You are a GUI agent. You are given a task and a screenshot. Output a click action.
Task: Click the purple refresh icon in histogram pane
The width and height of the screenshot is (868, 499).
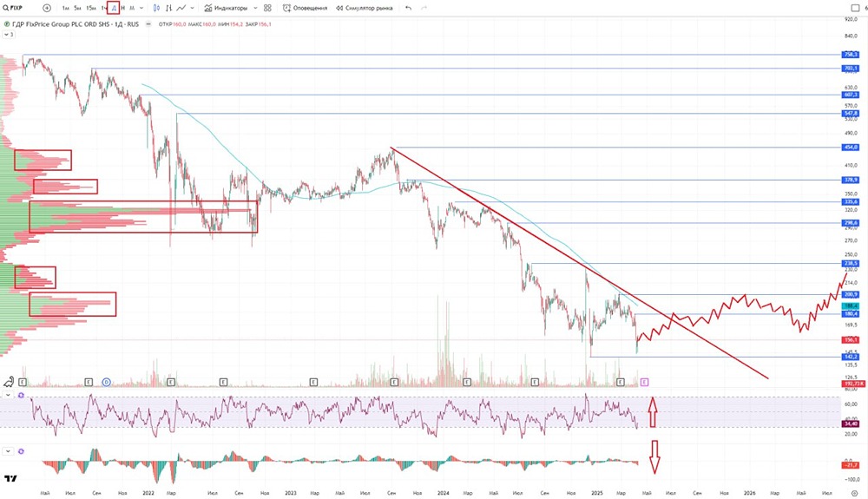click(x=21, y=451)
